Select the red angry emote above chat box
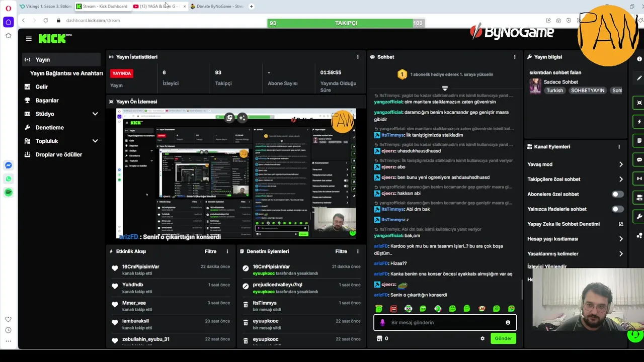Screen dimensions: 644x362 coord(393,309)
